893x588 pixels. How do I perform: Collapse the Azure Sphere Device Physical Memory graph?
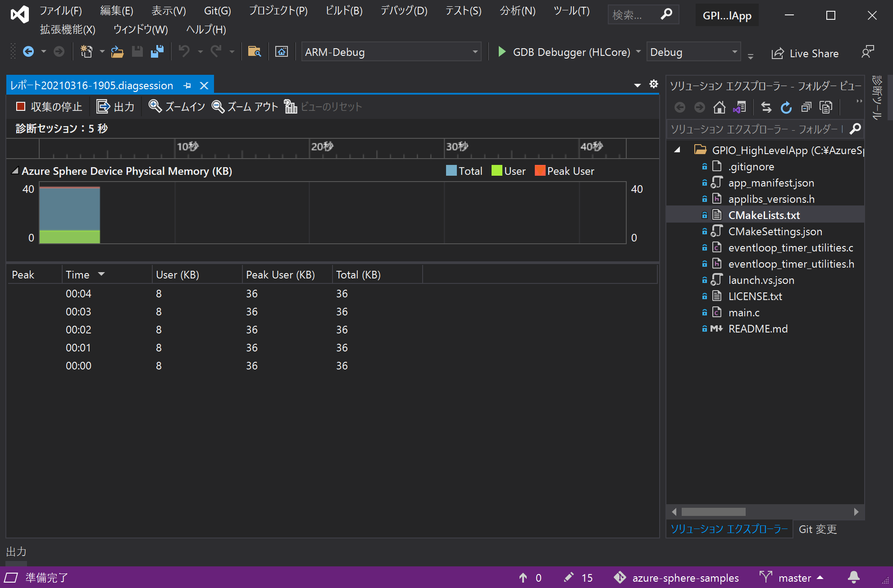(x=15, y=171)
